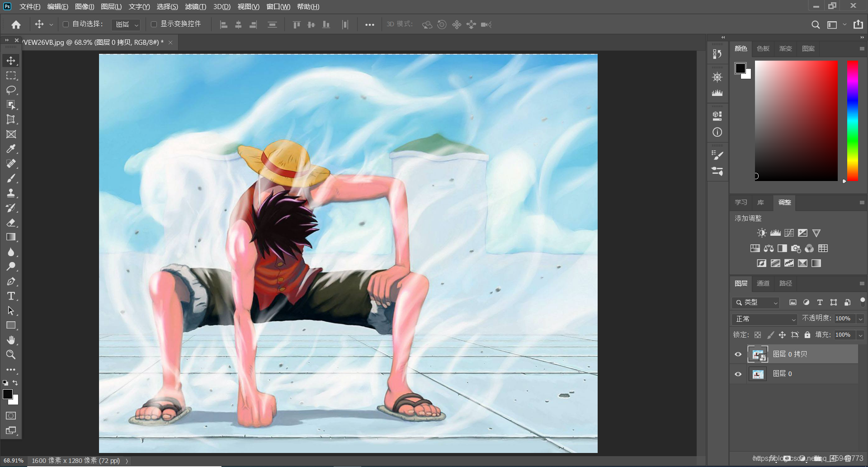This screenshot has height=467, width=868.
Task: Select the Frame tool
Action: tap(11, 134)
